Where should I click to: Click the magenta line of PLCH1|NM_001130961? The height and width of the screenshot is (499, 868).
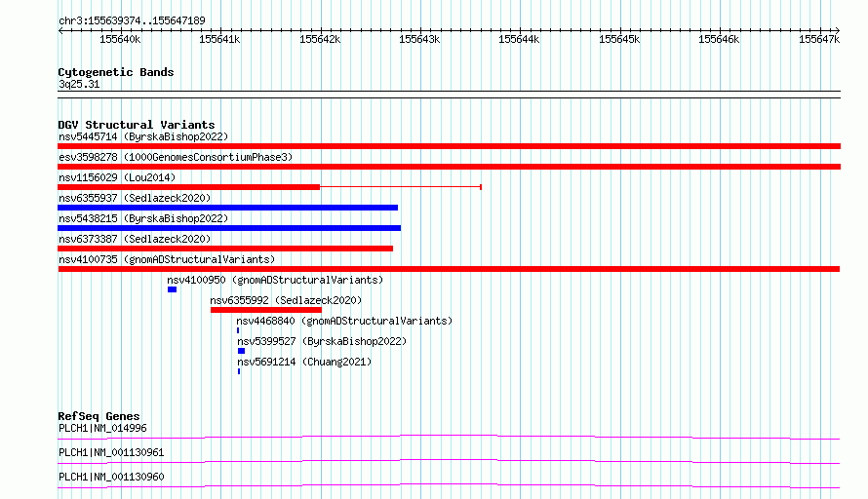click(449, 461)
